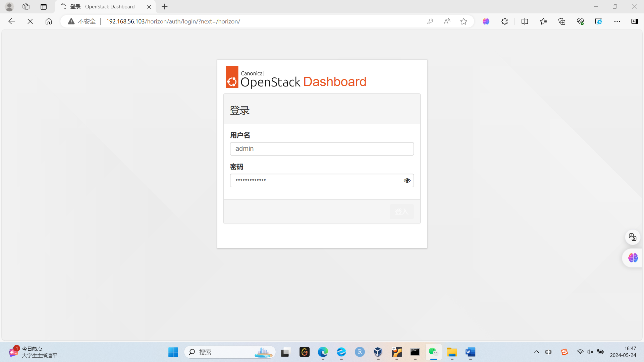Open browser profile avatar

pos(9,7)
